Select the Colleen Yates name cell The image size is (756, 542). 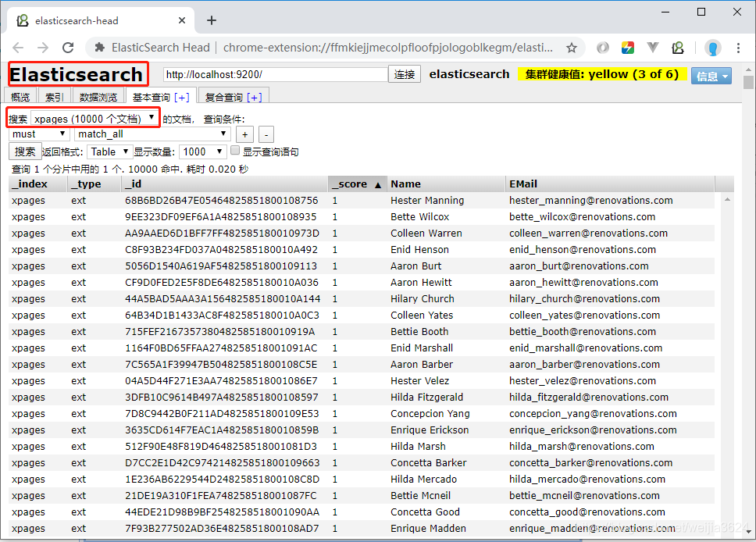[422, 315]
